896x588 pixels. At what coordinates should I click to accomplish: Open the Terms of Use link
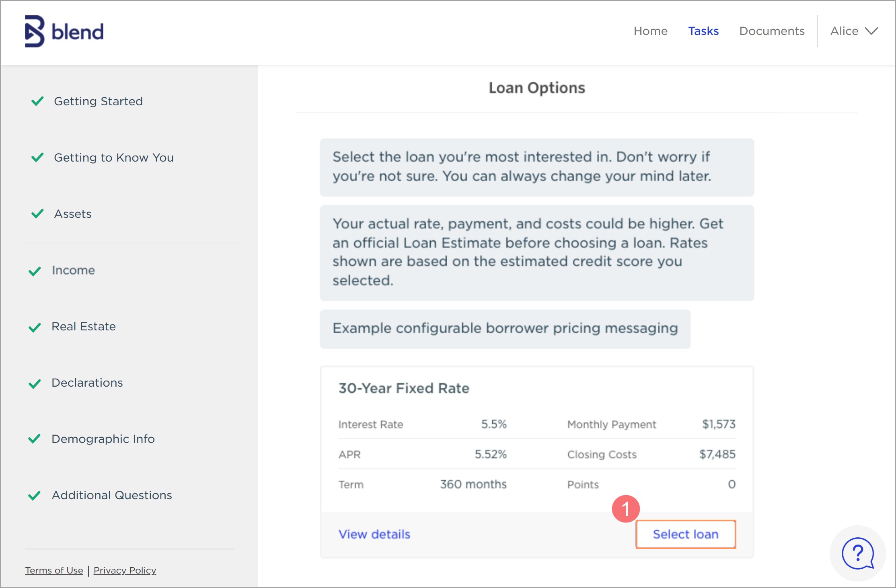pos(54,570)
